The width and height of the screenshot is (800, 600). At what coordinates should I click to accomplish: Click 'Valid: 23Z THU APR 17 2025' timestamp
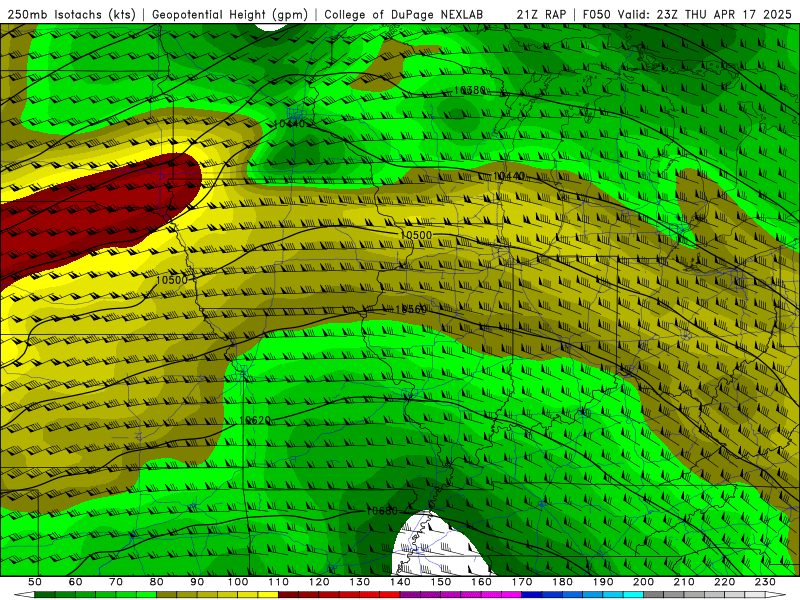pyautogui.click(x=705, y=14)
